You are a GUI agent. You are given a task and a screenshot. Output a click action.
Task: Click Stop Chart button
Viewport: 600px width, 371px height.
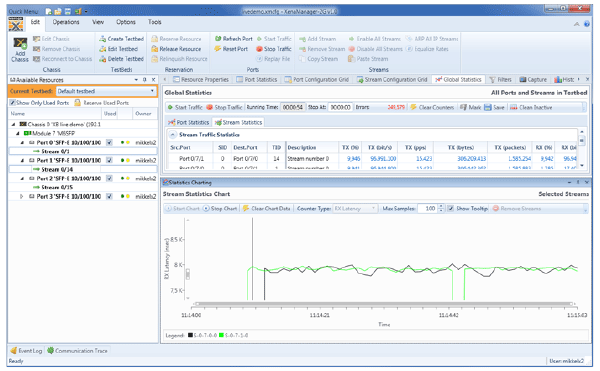pos(220,208)
